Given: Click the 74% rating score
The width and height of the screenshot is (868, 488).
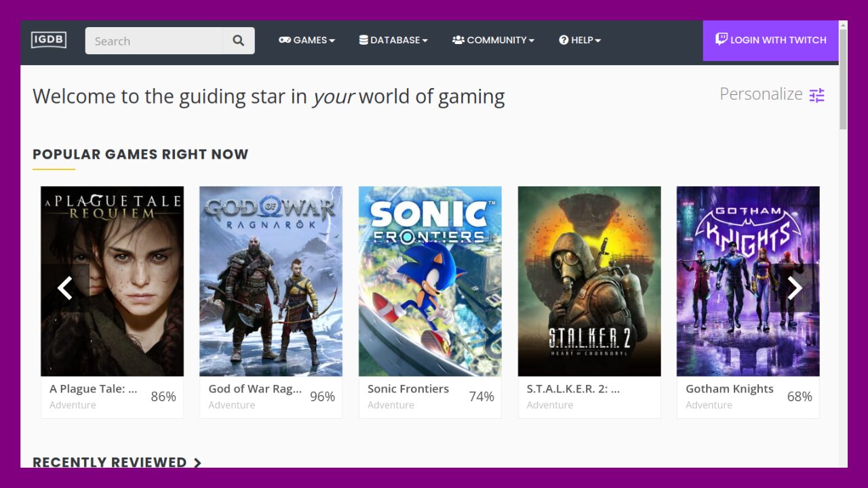Looking at the screenshot, I should coord(481,396).
